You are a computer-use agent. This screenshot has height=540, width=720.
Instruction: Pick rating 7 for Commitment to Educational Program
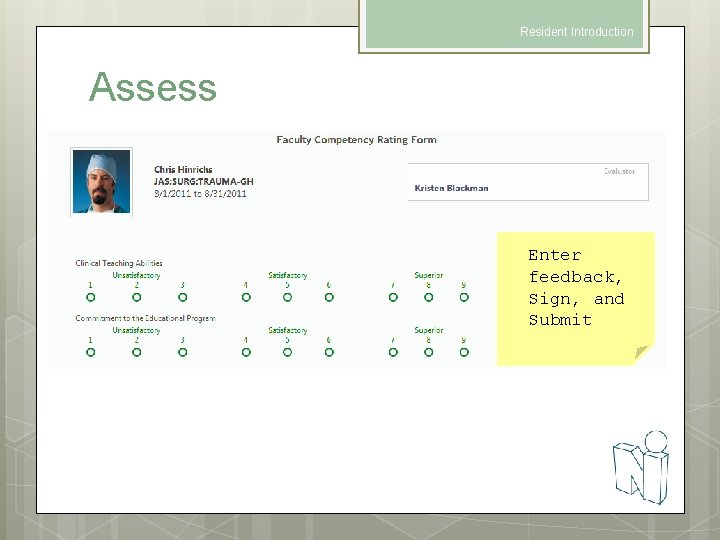(393, 352)
